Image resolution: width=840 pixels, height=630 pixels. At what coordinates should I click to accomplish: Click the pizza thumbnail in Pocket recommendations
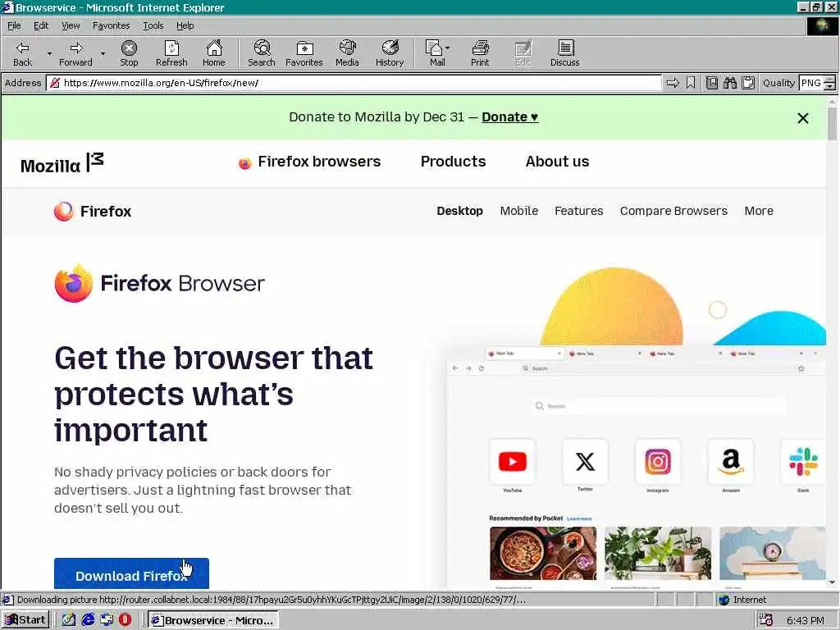click(x=543, y=553)
